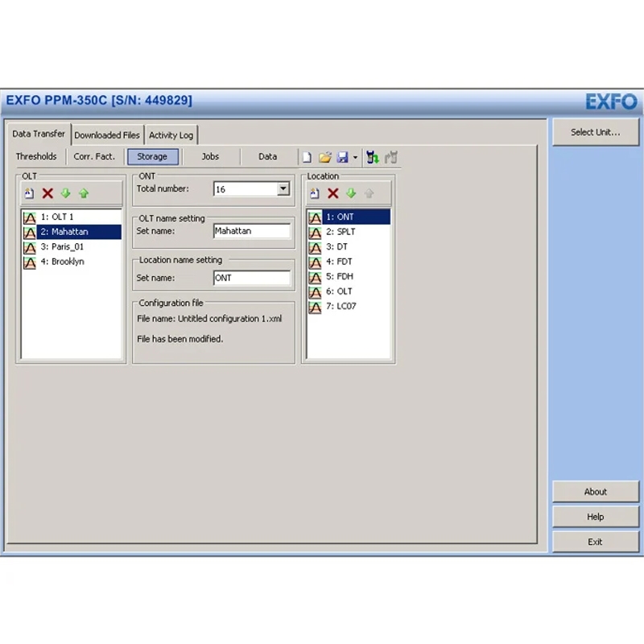This screenshot has height=644, width=644.
Task: Select '2: Mahattan' in OLT list
Action: (x=72, y=232)
